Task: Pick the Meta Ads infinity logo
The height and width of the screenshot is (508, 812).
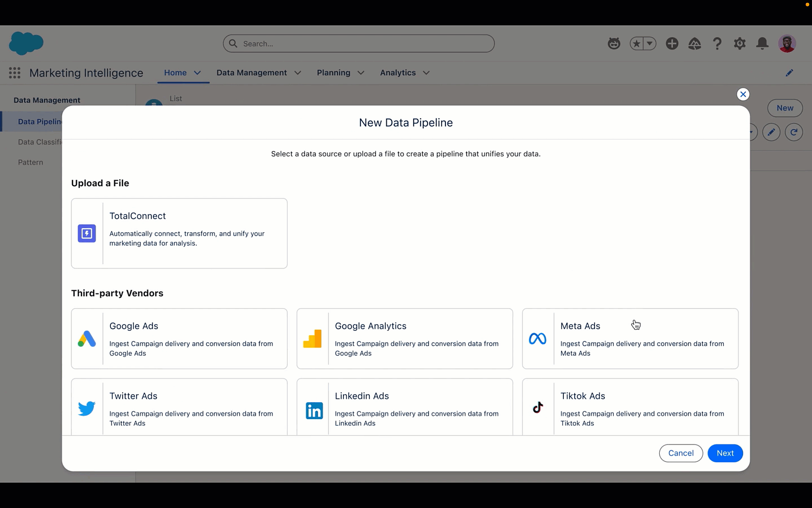Action: click(538, 339)
